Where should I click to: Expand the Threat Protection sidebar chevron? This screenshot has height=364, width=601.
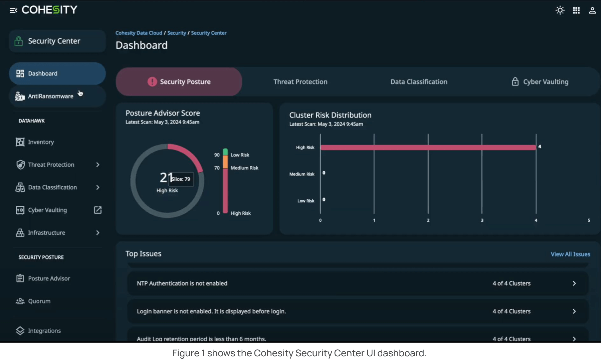(x=97, y=165)
